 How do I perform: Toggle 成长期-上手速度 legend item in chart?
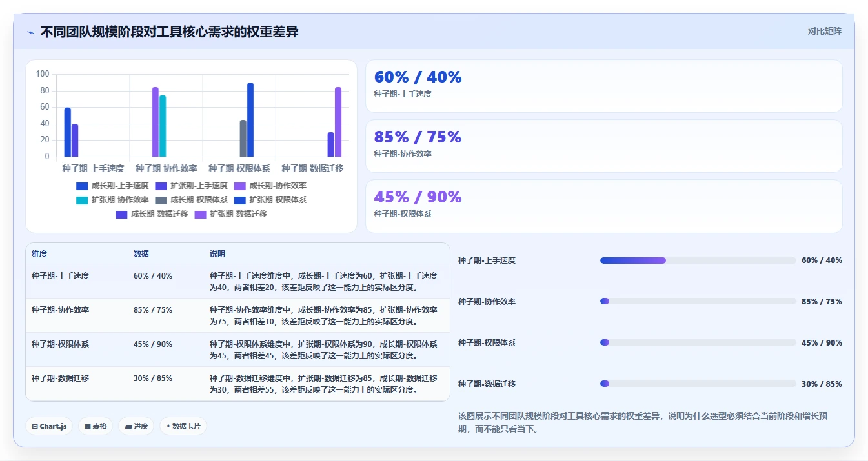click(112, 186)
